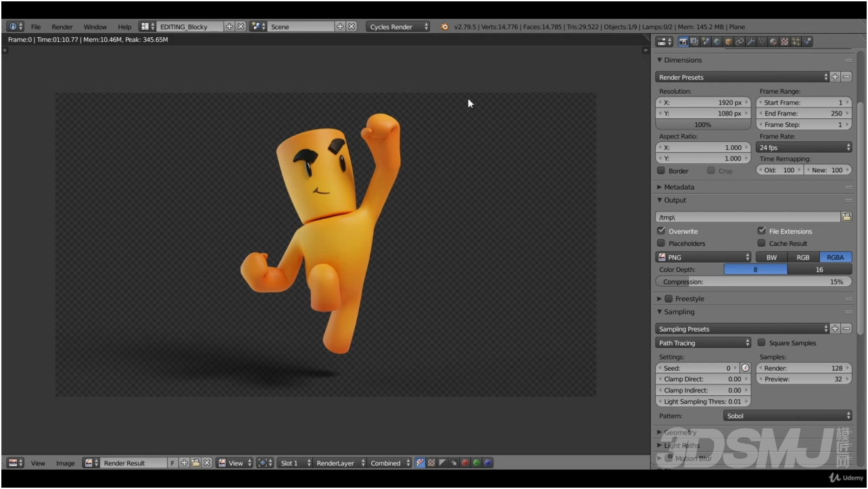
Task: Open the Render properties tab (camera icon)
Action: (x=683, y=42)
